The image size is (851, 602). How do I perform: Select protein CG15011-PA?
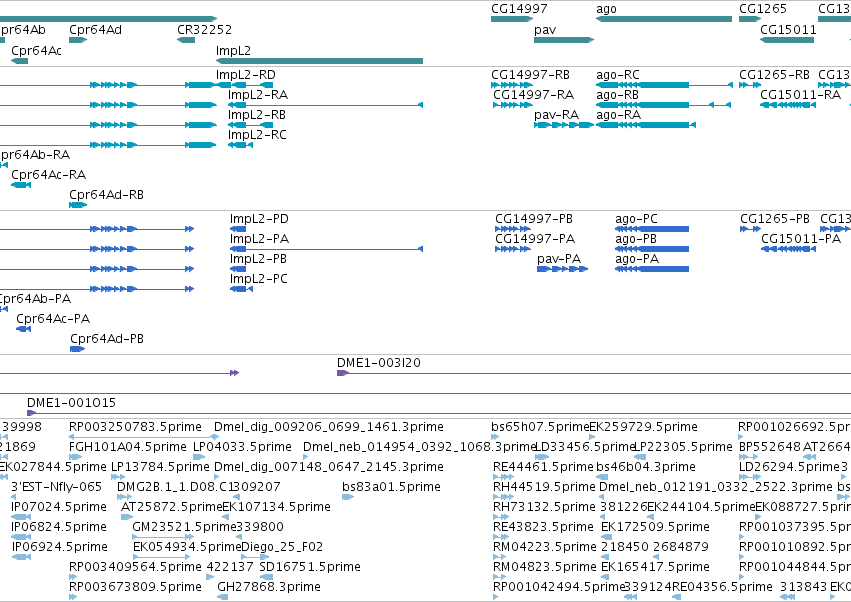[801, 239]
